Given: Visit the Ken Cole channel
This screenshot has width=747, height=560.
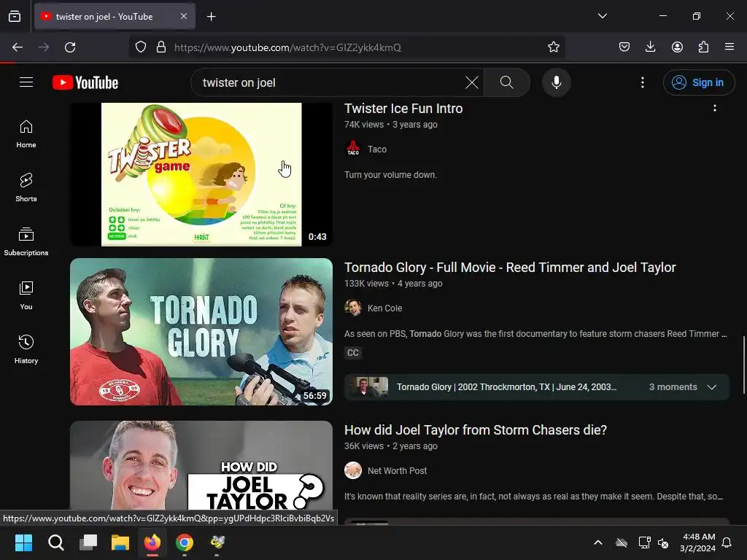Looking at the screenshot, I should [x=384, y=308].
